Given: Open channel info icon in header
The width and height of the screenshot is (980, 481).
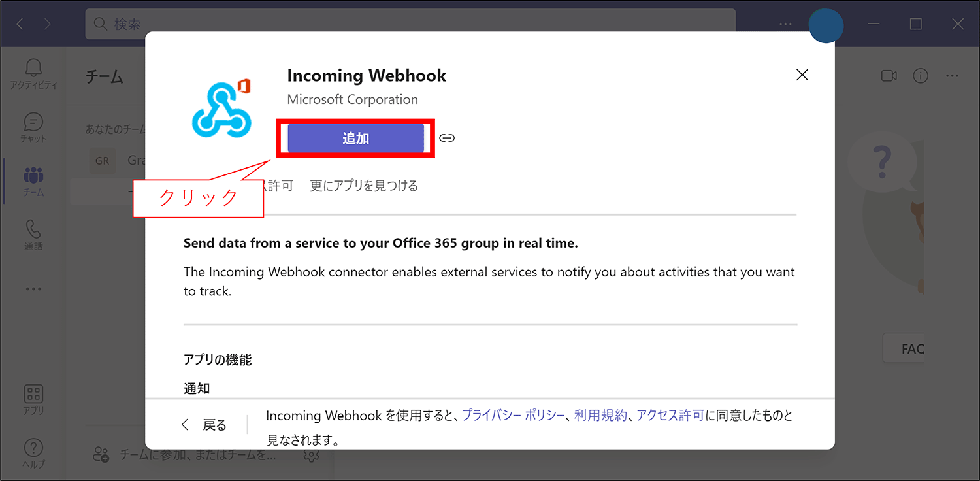Looking at the screenshot, I should point(921,76).
